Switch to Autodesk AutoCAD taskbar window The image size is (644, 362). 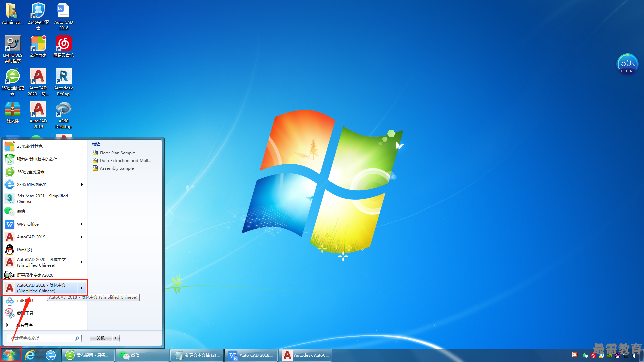(x=306, y=355)
